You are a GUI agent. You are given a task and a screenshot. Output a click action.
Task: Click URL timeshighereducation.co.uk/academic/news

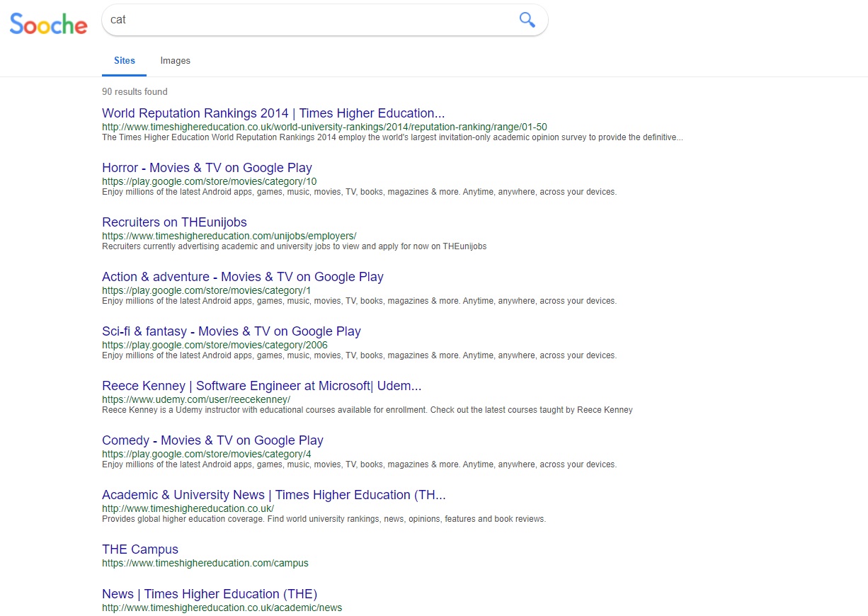coord(222,608)
